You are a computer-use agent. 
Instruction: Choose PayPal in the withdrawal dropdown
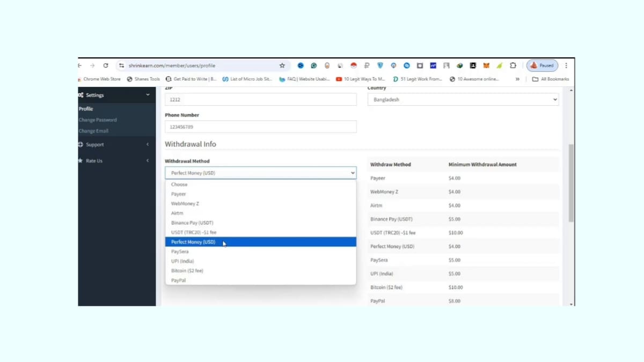[x=179, y=280]
